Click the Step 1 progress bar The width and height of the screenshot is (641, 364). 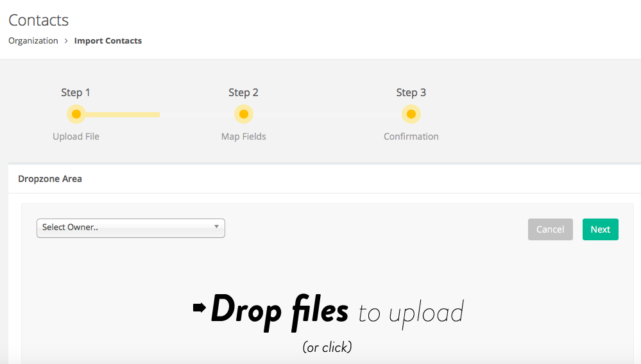click(x=122, y=115)
